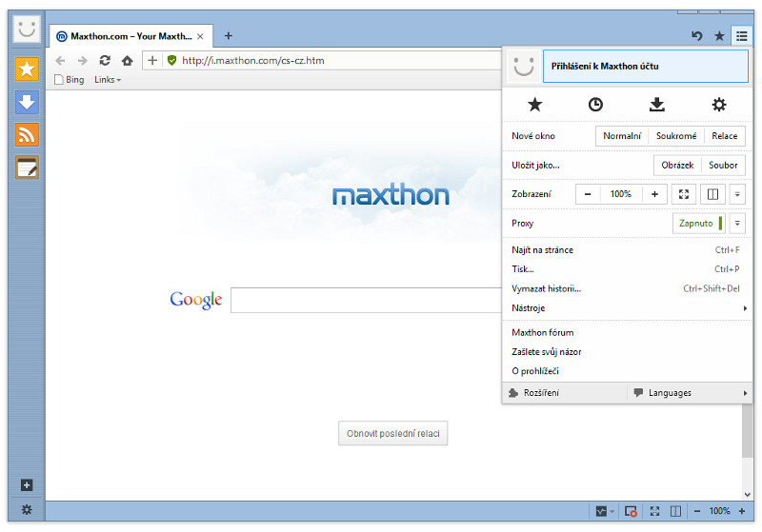The width and height of the screenshot is (762, 532).
Task: Close the Maxthon.com tab
Action: (200, 36)
